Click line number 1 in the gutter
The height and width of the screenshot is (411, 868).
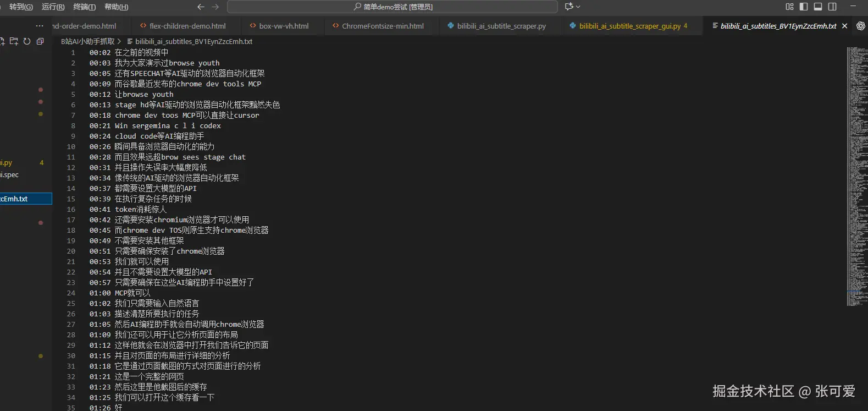pos(73,52)
